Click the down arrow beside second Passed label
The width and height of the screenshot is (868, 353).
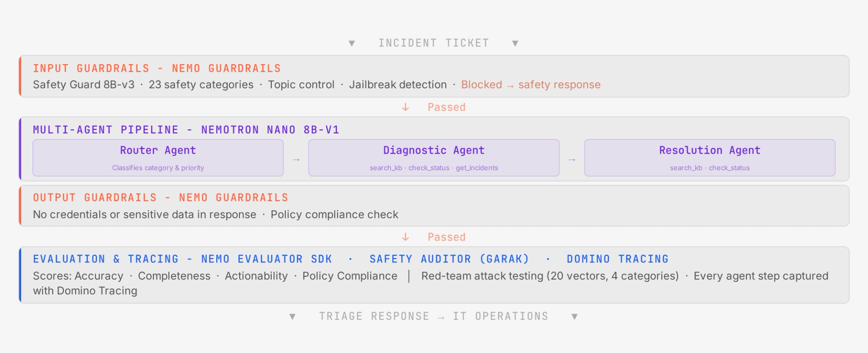coord(406,237)
